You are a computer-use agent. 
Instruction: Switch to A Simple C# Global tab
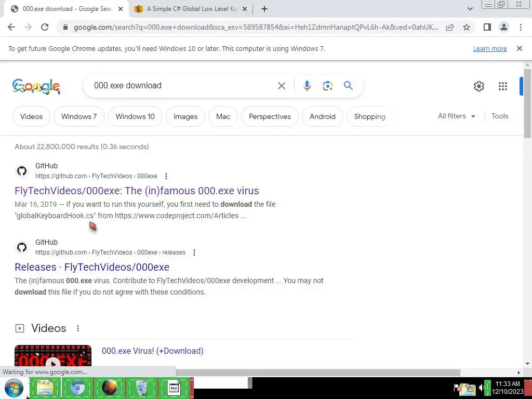tap(190, 9)
